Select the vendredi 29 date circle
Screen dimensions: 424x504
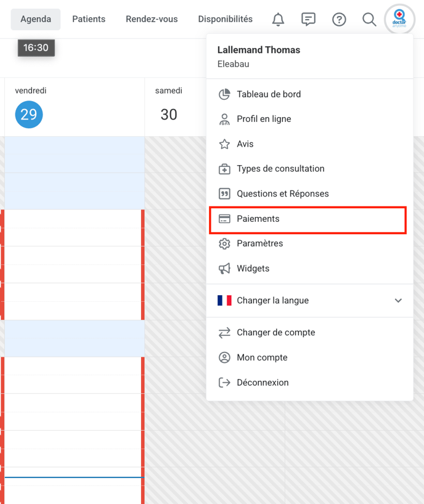click(x=29, y=115)
